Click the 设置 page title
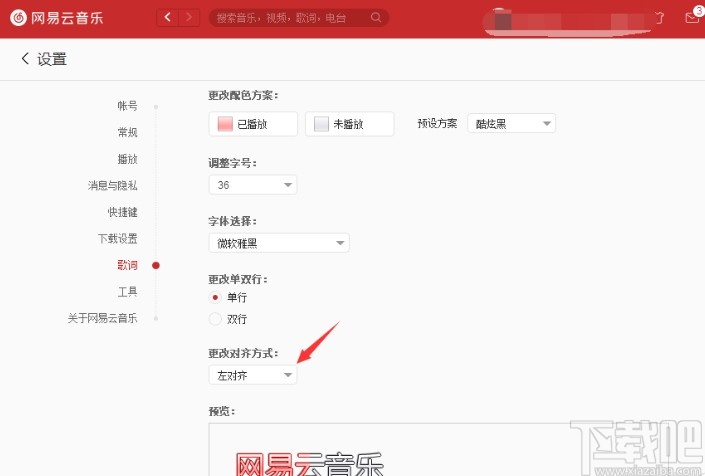Image resolution: width=705 pixels, height=476 pixels. point(52,59)
